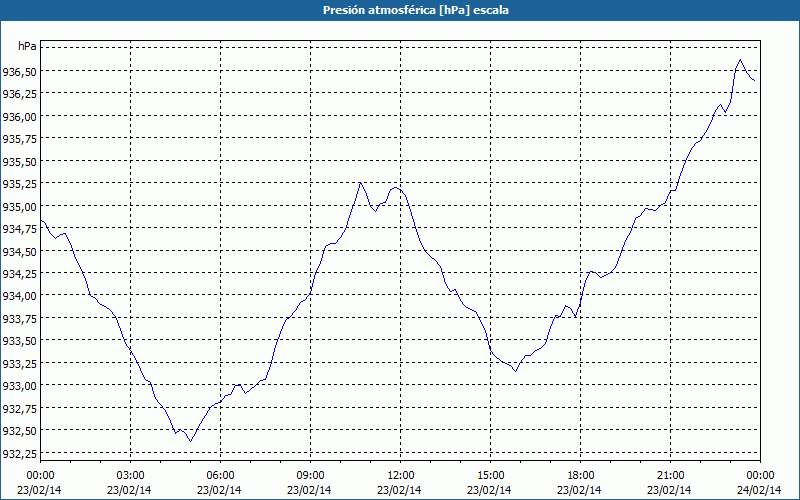Viewport: 800px width, 500px height.
Task: Select the 23/02/14 date under 12:00
Action: click(399, 490)
